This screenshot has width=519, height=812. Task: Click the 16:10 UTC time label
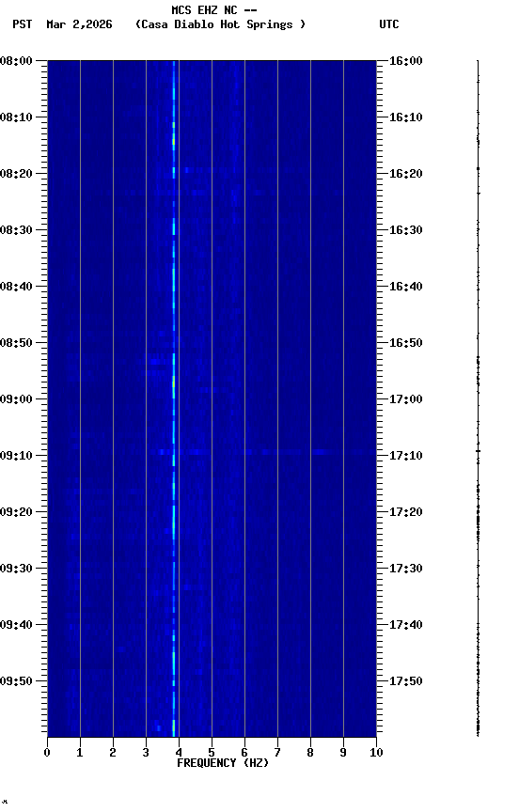click(x=405, y=117)
